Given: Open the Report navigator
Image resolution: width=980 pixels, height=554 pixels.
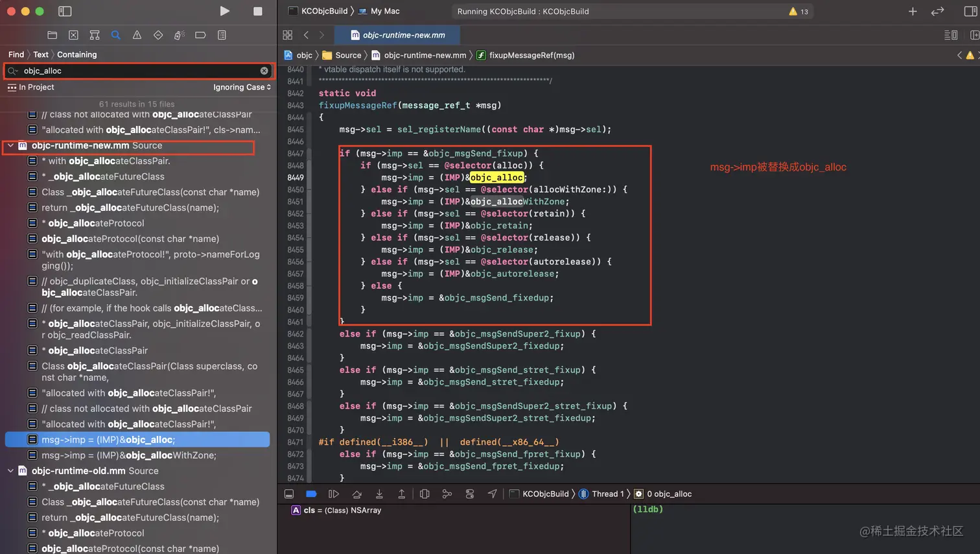Looking at the screenshot, I should pos(222,35).
